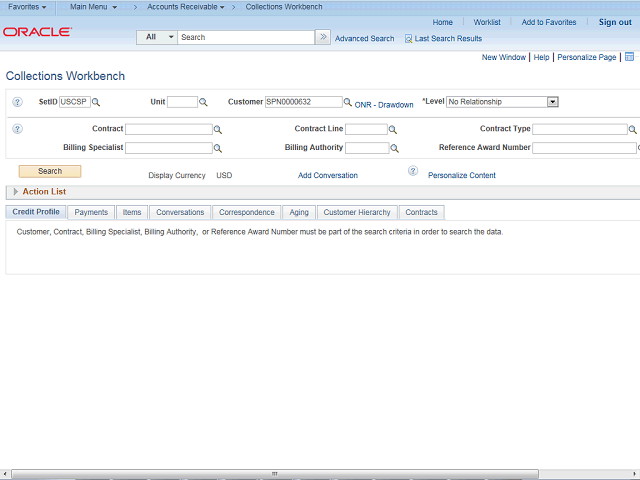Screen dimensions: 640x480
Task: Click the global search go arrow button
Action: point(323,37)
